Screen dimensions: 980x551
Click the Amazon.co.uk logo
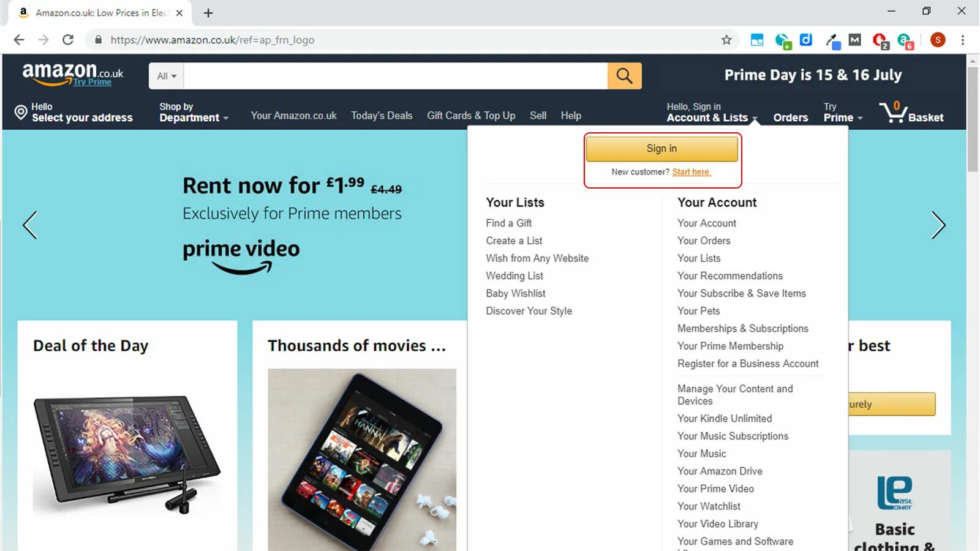point(72,72)
